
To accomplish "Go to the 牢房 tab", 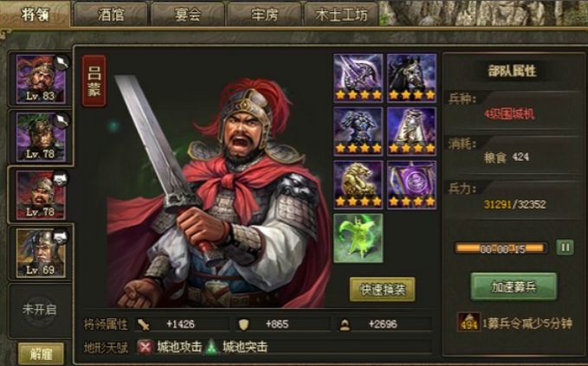I will [x=264, y=14].
